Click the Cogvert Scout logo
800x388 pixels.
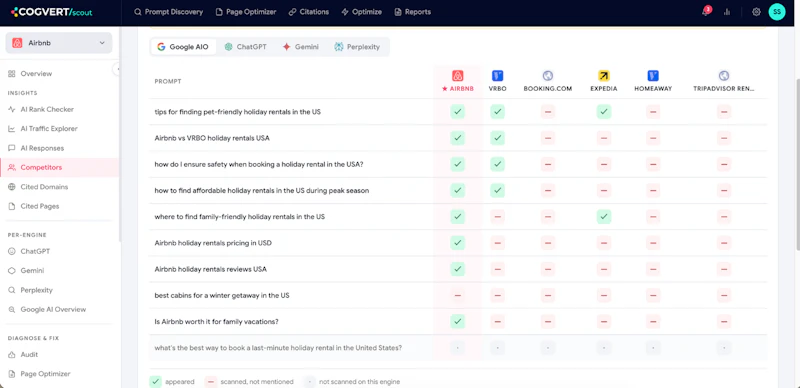click(x=52, y=12)
